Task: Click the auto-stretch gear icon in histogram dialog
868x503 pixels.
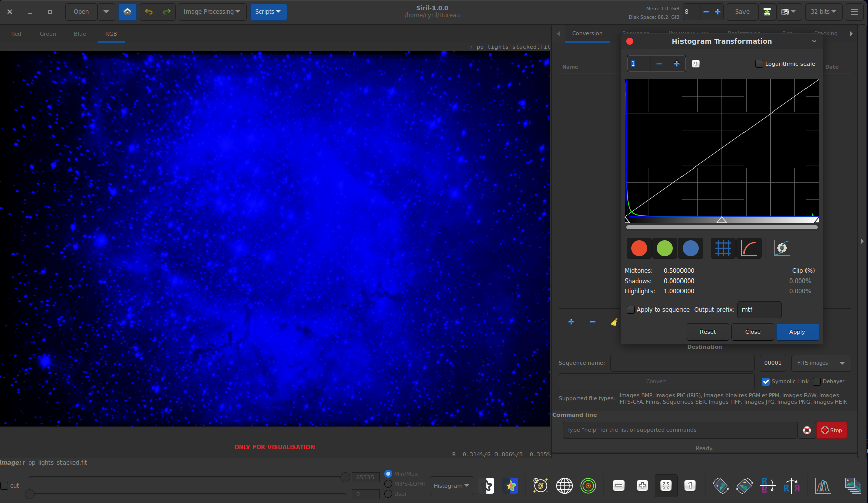Action: [x=781, y=248]
